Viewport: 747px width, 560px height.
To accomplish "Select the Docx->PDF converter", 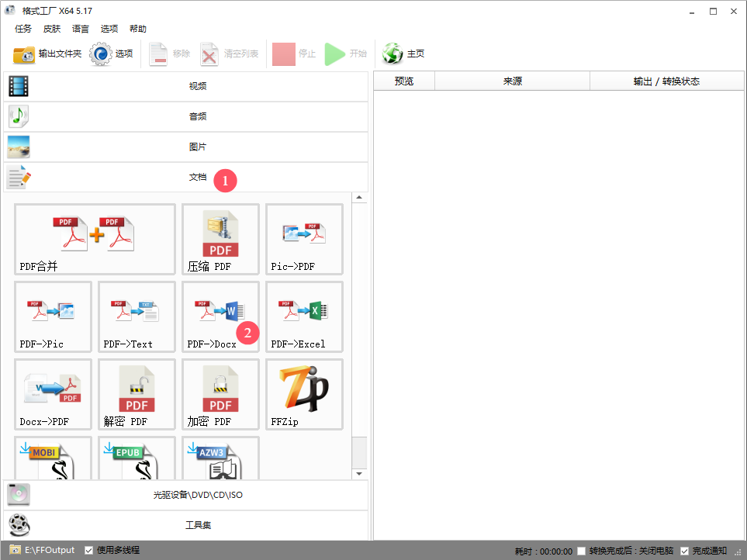I will point(53,394).
